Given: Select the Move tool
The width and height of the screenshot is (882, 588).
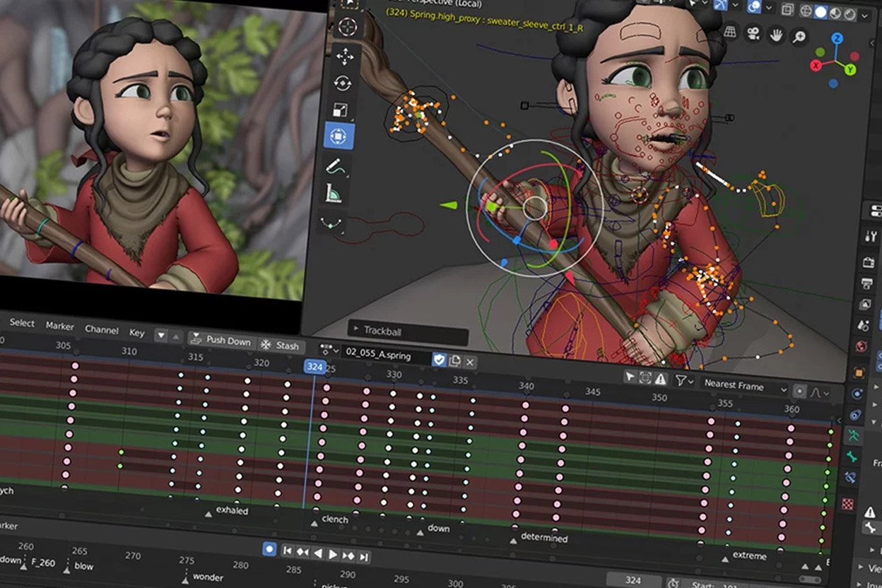Looking at the screenshot, I should click(x=345, y=56).
